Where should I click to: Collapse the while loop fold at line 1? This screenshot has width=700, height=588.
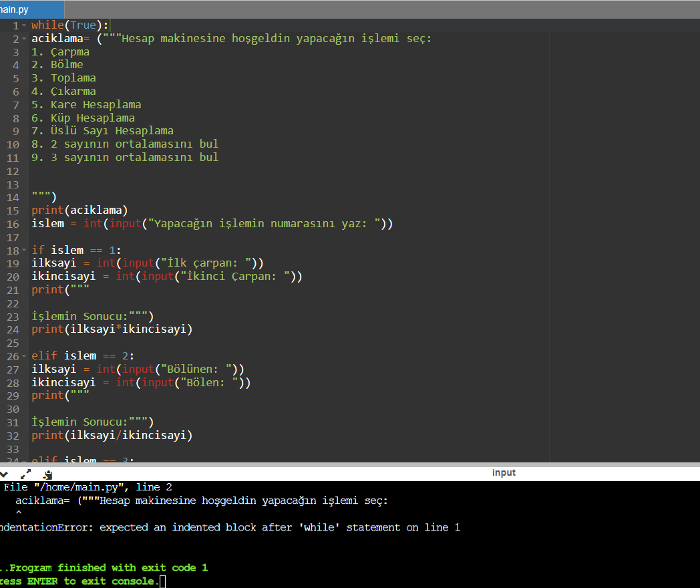(x=24, y=25)
